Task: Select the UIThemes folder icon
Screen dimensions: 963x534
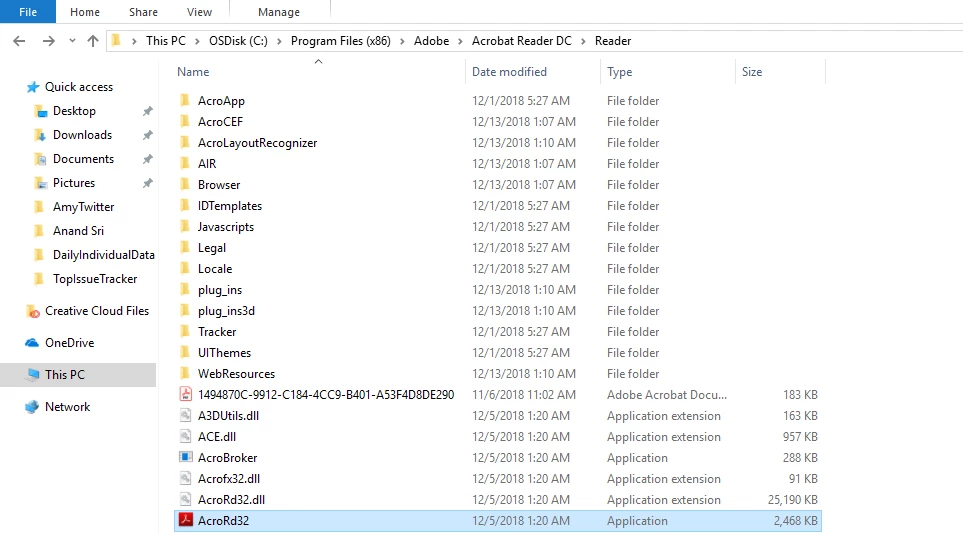Action: click(185, 352)
